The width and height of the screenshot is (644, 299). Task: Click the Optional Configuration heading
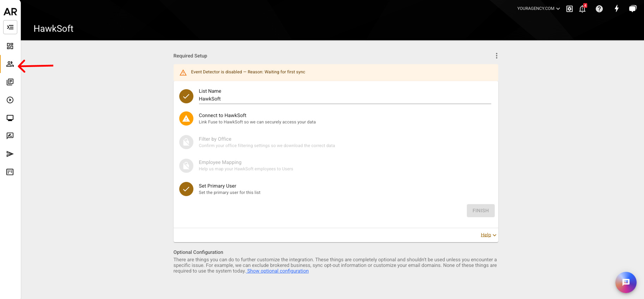pos(198,252)
